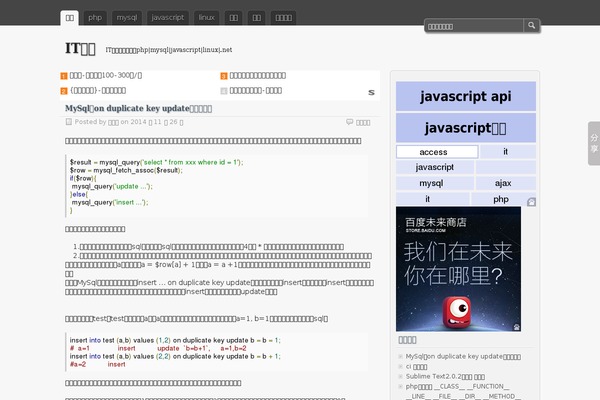Select the php tag in tag cloud
The image size is (600, 400).
(x=501, y=199)
